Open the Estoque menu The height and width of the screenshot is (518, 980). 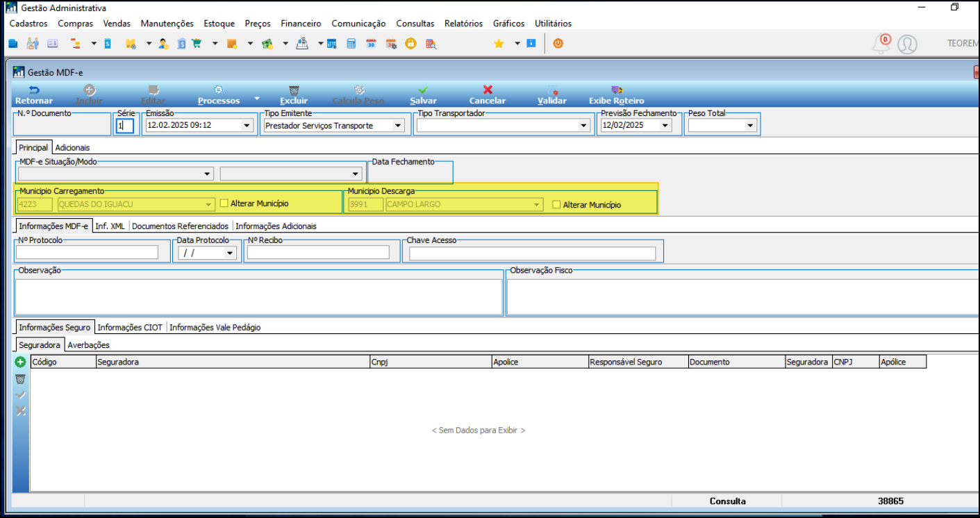[x=219, y=24]
